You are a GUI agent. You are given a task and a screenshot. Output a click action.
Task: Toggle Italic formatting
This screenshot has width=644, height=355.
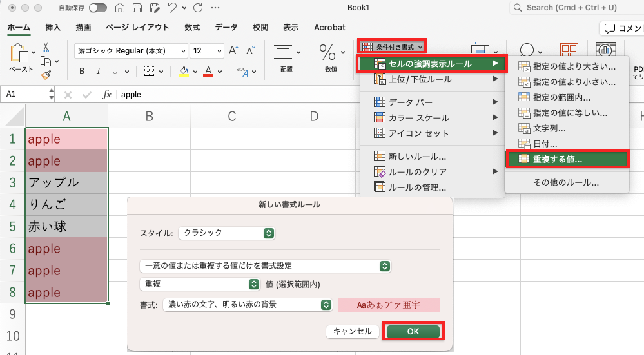(99, 72)
